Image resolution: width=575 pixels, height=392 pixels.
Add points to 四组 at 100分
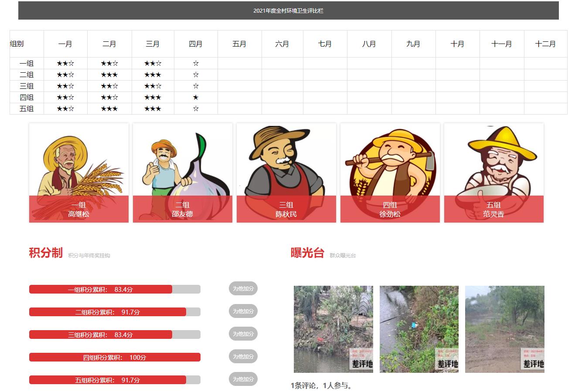click(x=243, y=356)
